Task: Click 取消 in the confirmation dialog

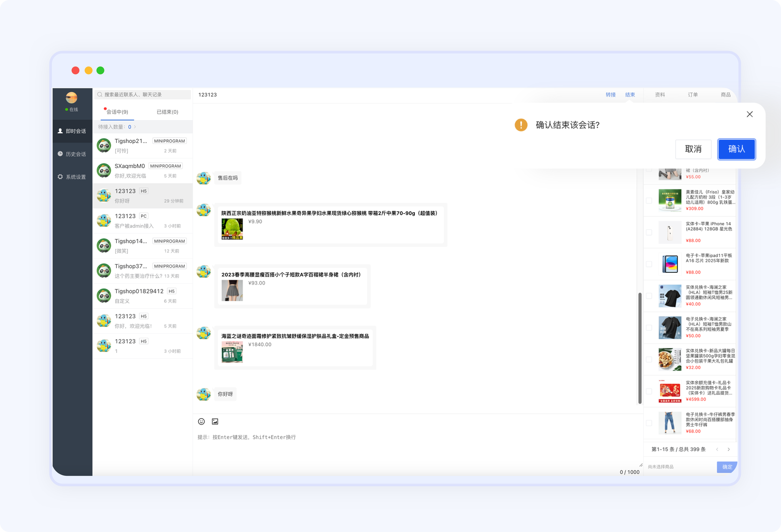Action: point(693,149)
